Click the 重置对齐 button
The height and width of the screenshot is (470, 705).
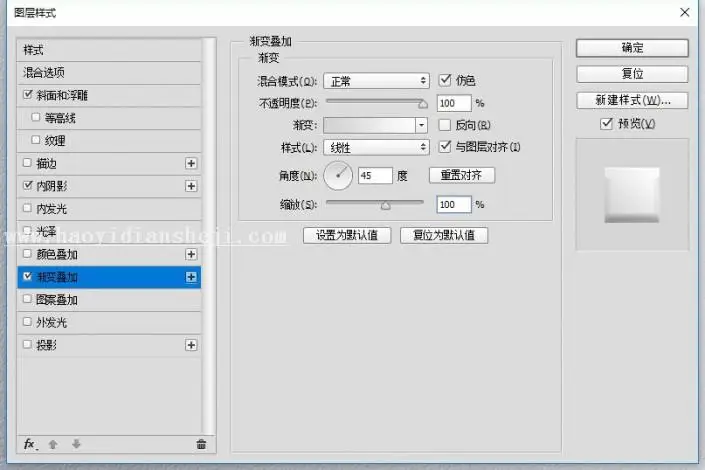tap(462, 175)
